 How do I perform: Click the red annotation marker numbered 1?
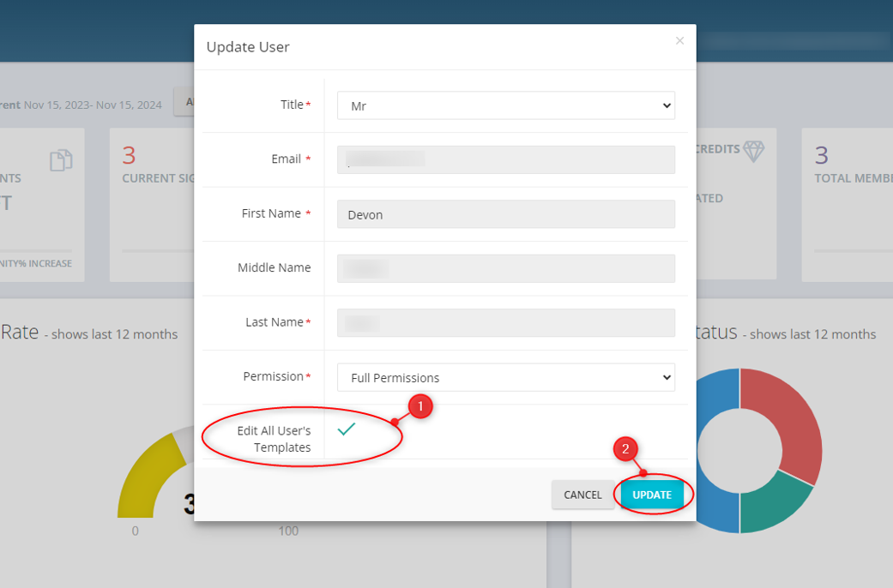click(x=419, y=407)
